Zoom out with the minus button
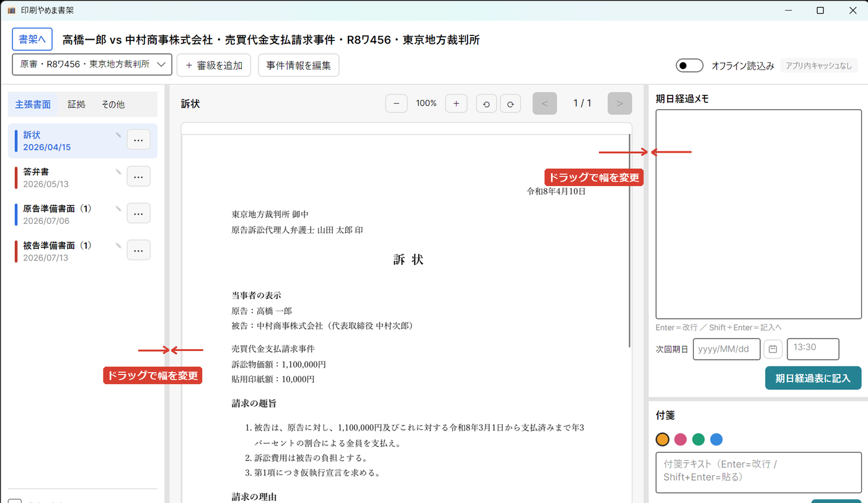868x503 pixels. (x=396, y=104)
